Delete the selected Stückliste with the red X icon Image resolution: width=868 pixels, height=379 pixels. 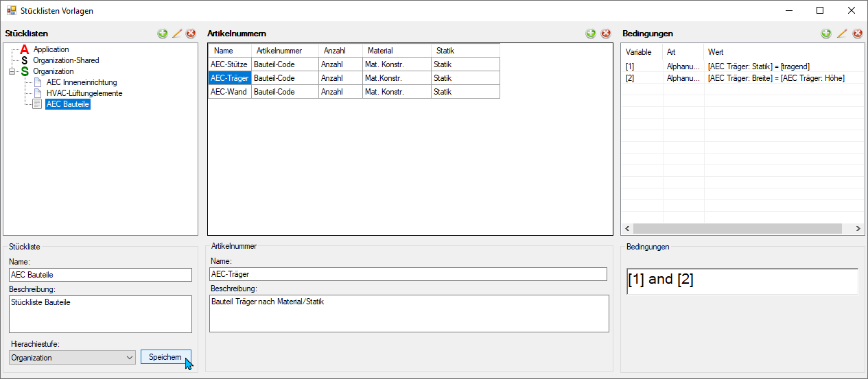[x=191, y=34]
